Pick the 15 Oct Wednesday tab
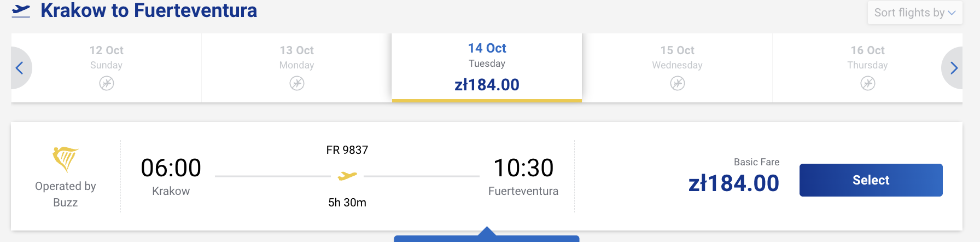The width and height of the screenshot is (980, 242). coord(678,68)
